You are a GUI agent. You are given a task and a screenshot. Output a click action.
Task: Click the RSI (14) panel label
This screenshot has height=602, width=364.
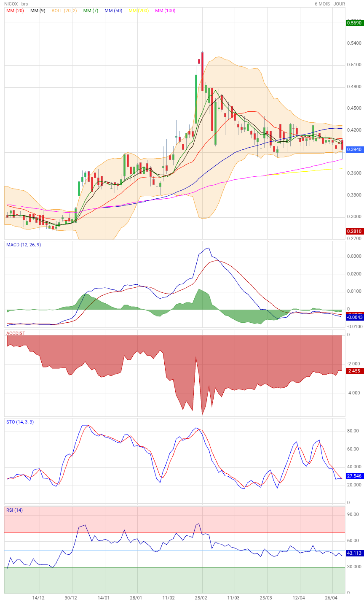tap(15, 510)
